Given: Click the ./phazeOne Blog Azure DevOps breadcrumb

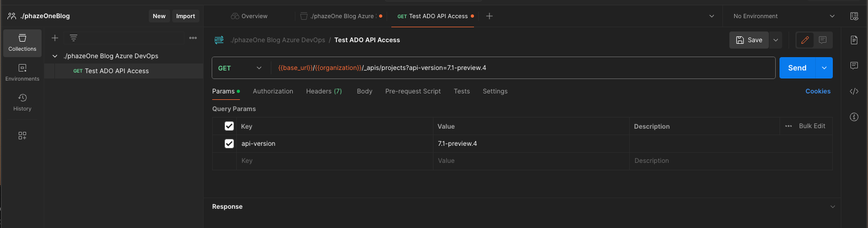Looking at the screenshot, I should tap(278, 40).
